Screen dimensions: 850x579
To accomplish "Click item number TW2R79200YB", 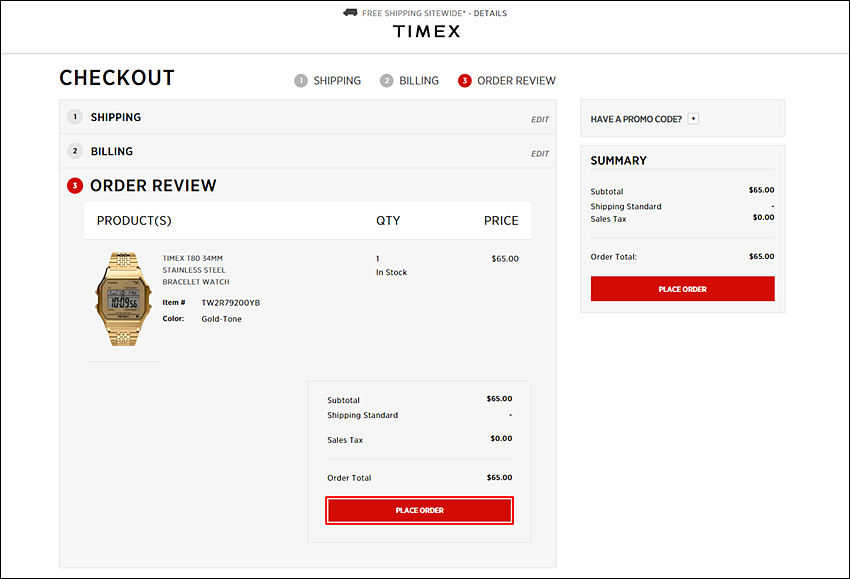I will click(230, 303).
